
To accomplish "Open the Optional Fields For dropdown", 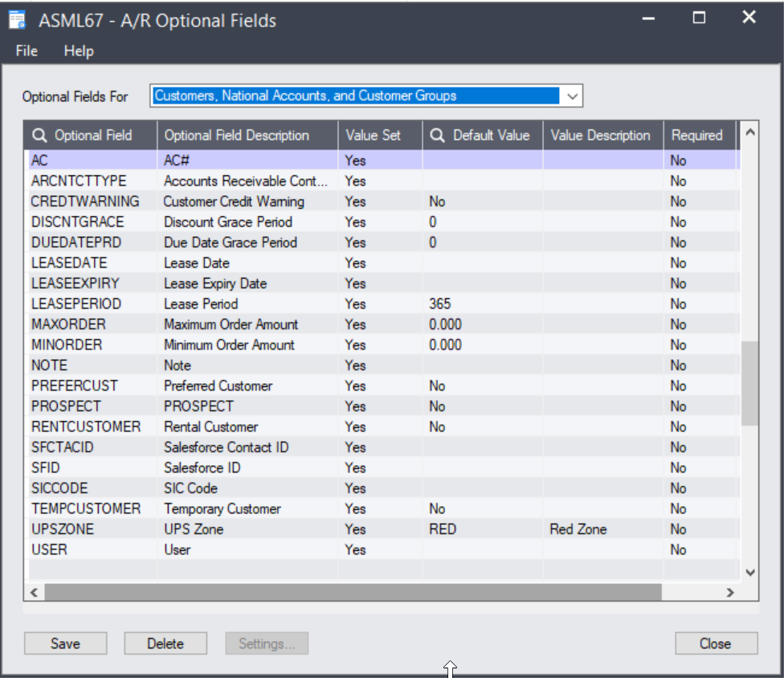I will (x=572, y=96).
